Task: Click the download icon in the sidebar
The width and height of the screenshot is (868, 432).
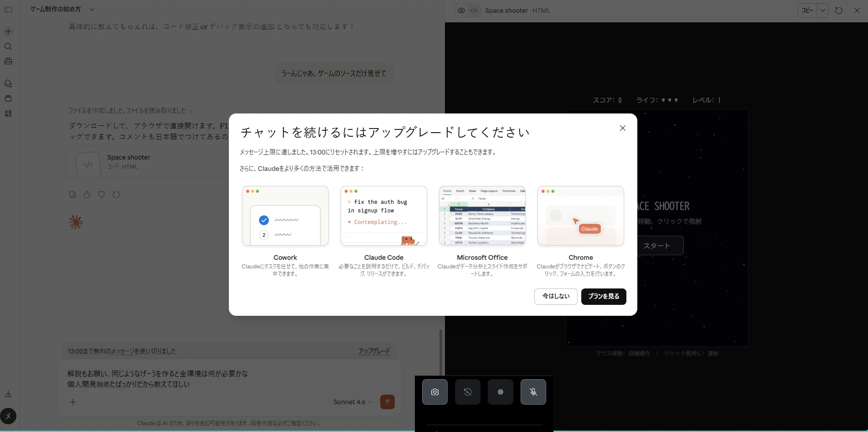Action: point(8,394)
